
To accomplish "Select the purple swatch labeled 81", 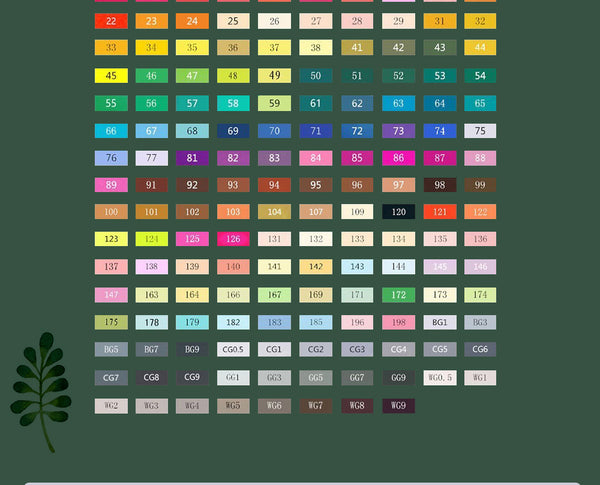I will [192, 158].
